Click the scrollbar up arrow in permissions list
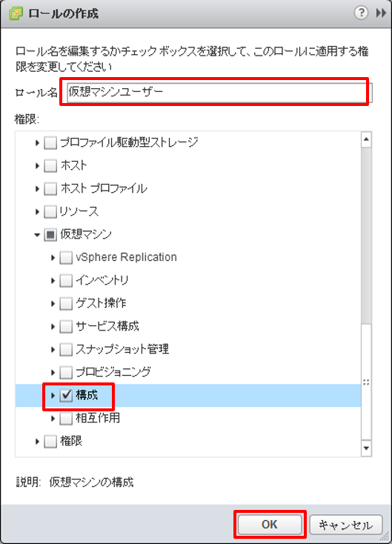The width and height of the screenshot is (392, 544). pyautogui.click(x=366, y=140)
